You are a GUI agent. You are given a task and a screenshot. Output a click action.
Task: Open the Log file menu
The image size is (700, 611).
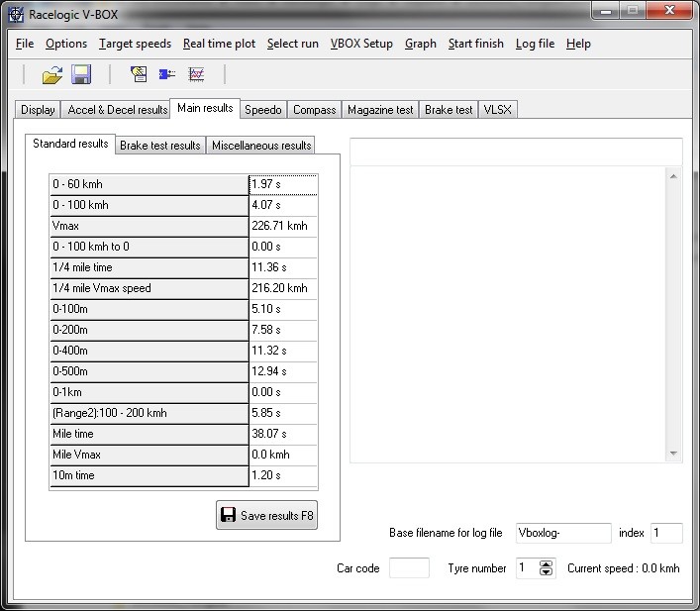535,44
